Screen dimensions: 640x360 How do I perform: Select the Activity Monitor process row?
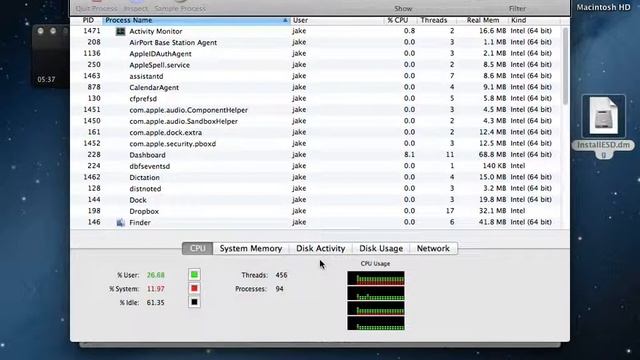pyautogui.click(x=316, y=31)
